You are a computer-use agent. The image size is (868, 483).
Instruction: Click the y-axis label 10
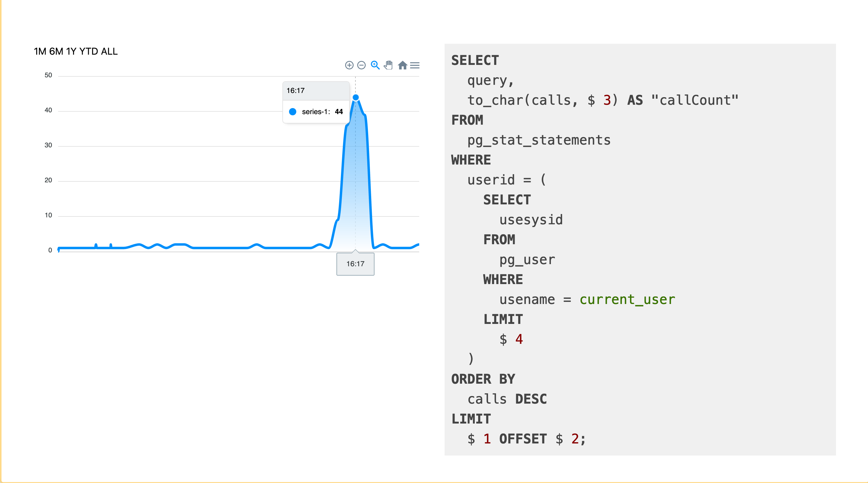pyautogui.click(x=48, y=215)
